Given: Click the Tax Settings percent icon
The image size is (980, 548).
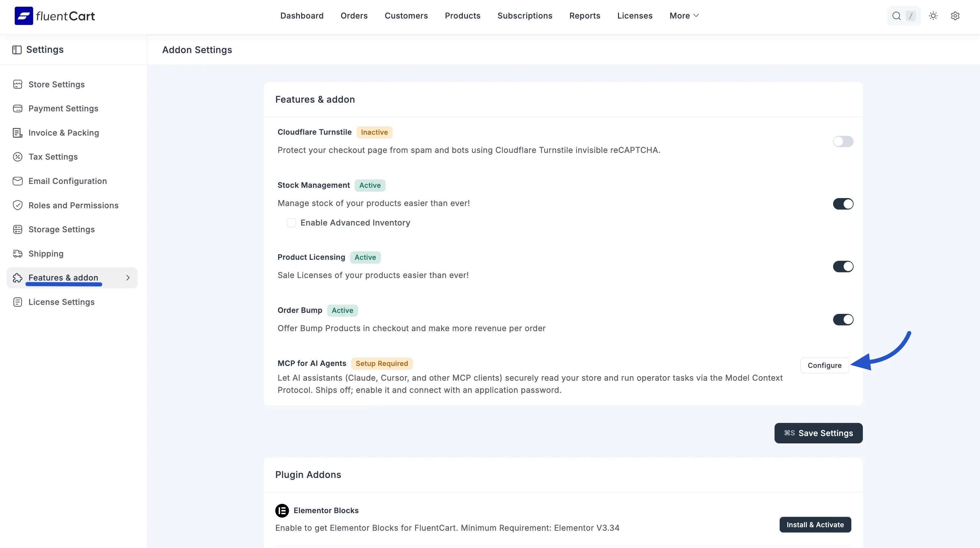Looking at the screenshot, I should (18, 157).
